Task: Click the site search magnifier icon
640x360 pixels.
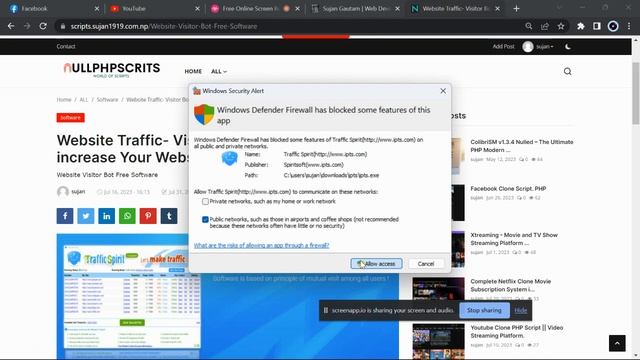Action: point(567,71)
